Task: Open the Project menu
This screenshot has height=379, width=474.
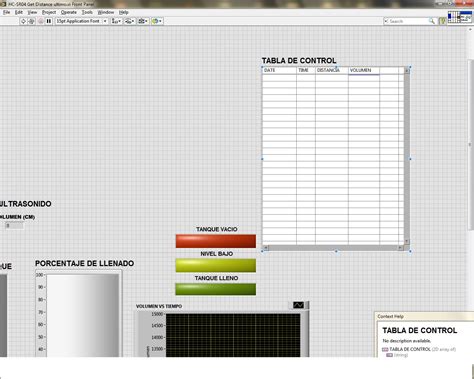Action: (49, 12)
